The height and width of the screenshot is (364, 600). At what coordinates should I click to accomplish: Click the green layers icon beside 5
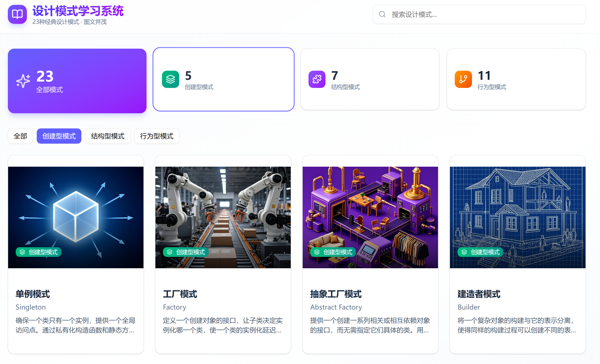tap(171, 79)
